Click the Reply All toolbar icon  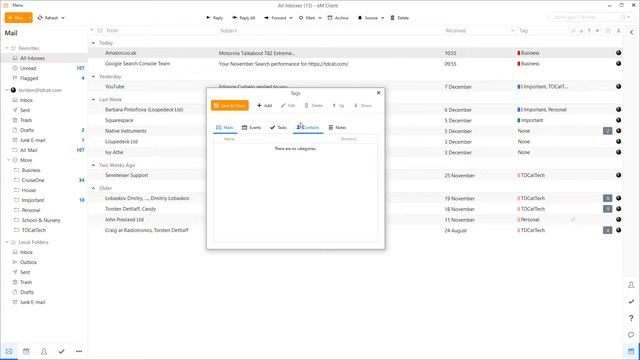pos(235,18)
